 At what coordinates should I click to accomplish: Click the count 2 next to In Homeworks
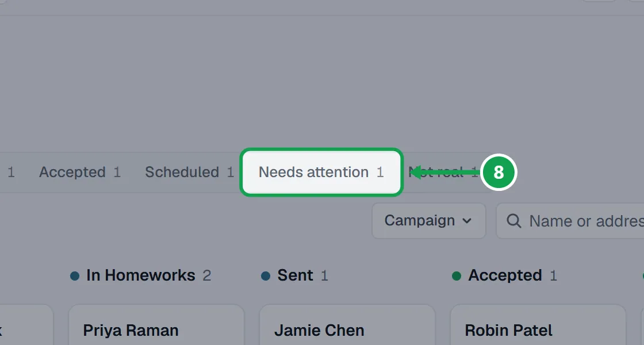tap(206, 275)
